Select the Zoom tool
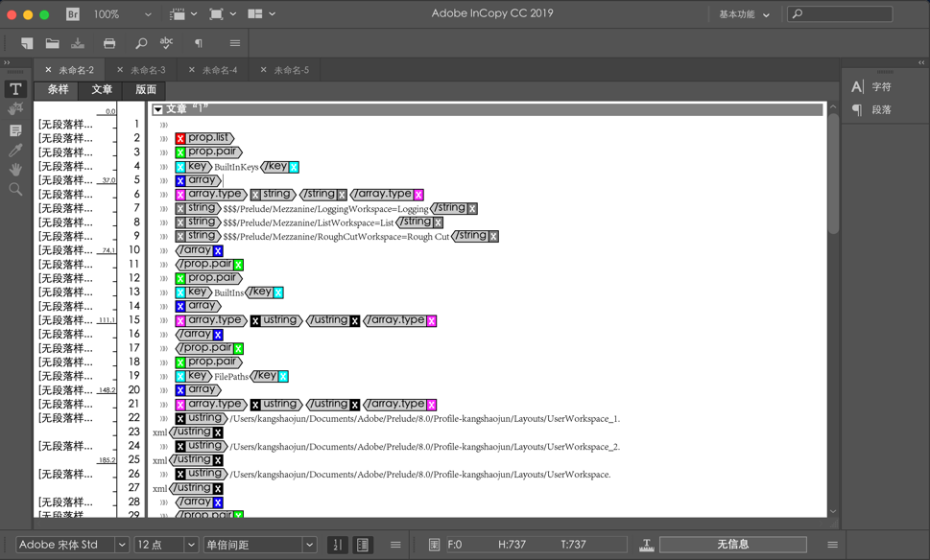Screen dimensions: 930x560 coord(15,189)
